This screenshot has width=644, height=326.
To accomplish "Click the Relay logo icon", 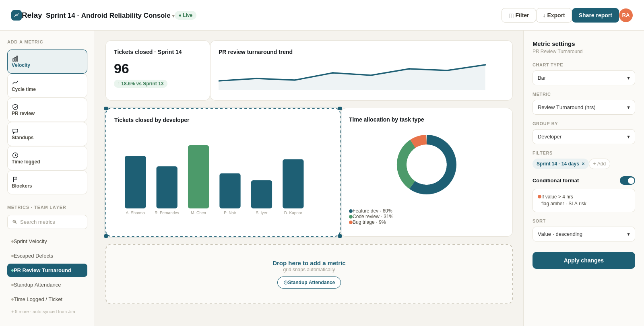I will pos(17,15).
